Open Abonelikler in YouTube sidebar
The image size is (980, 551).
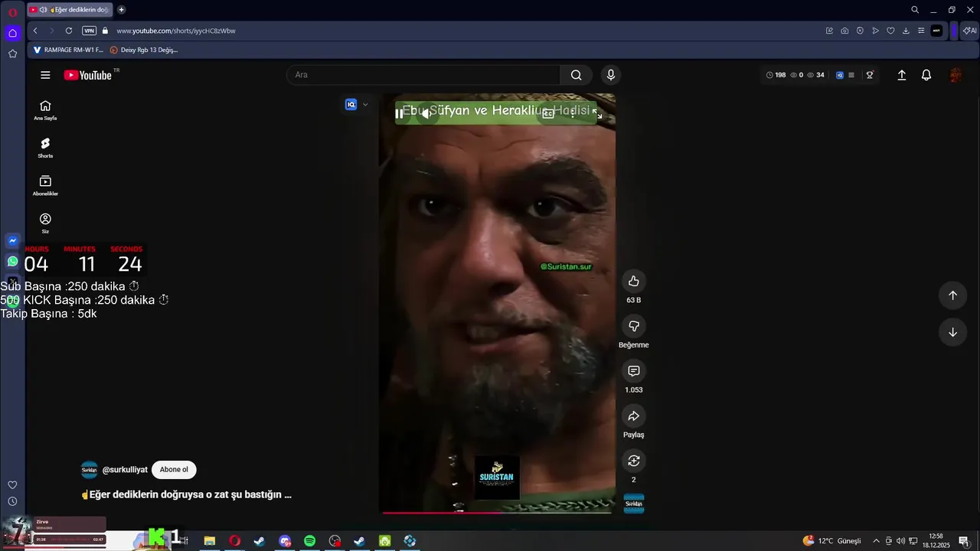click(45, 185)
